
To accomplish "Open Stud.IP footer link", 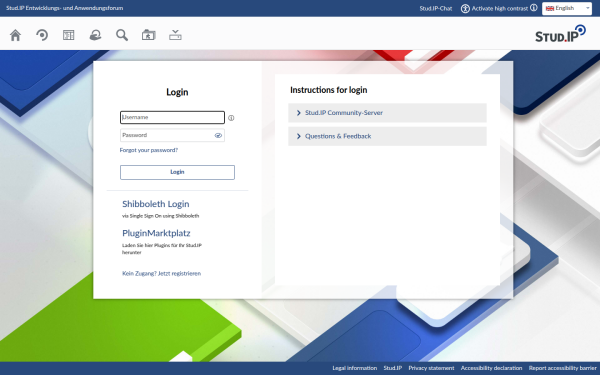I will click(393, 368).
